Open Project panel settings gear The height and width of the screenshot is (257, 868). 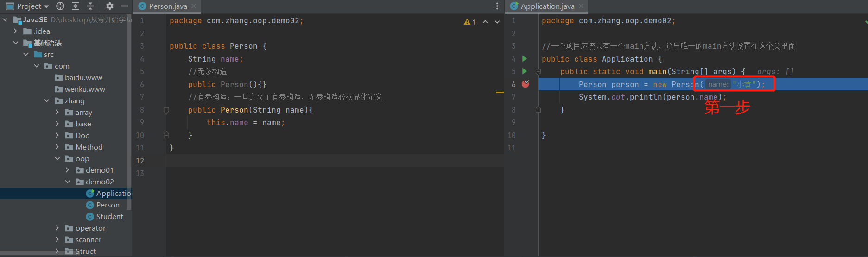[x=109, y=6]
